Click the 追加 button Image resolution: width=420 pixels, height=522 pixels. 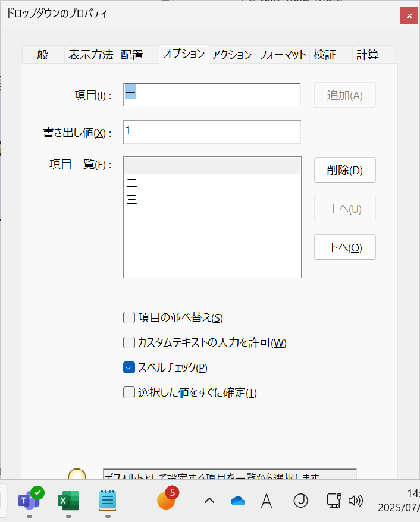pos(344,95)
